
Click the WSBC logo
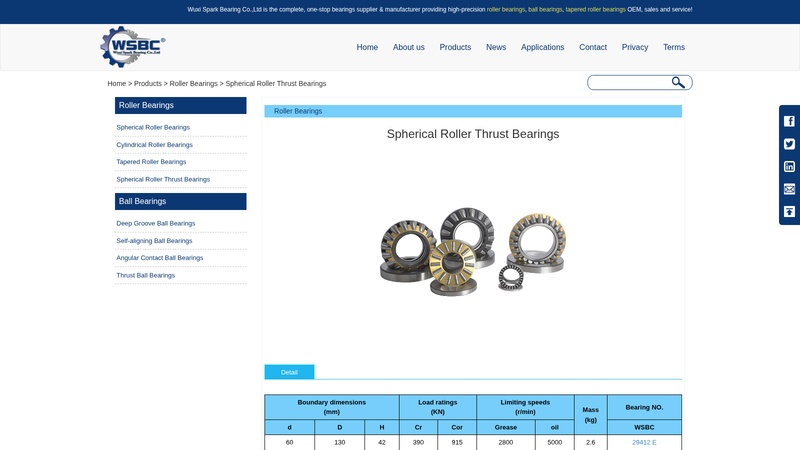[x=133, y=47]
